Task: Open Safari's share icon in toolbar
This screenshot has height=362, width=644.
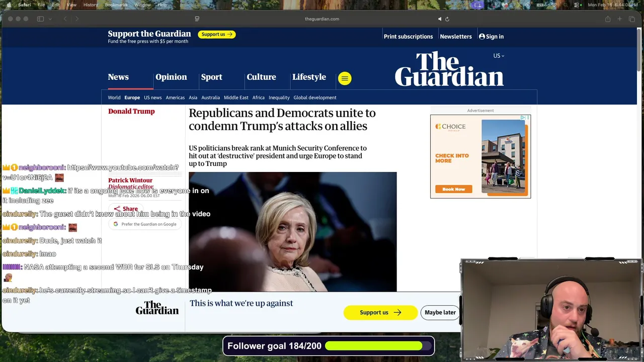Action: coord(608,19)
